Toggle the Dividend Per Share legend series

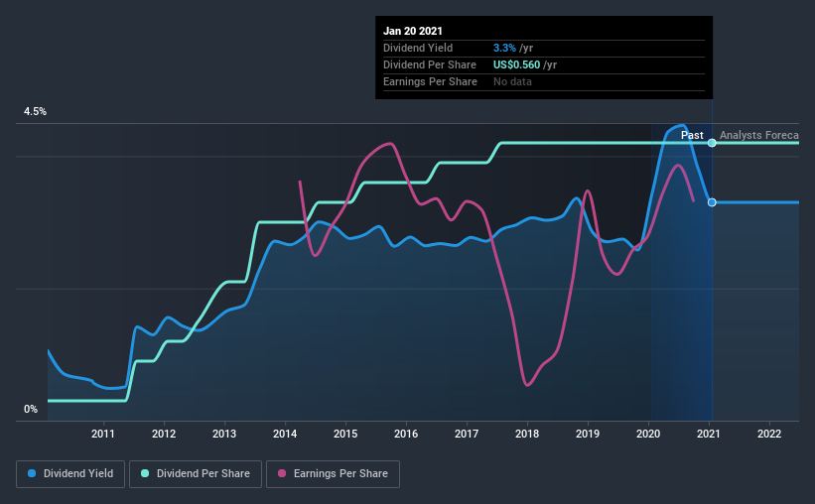tap(196, 474)
